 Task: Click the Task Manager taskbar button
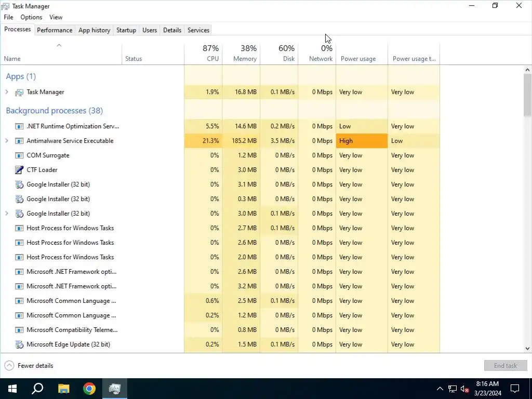(115, 389)
